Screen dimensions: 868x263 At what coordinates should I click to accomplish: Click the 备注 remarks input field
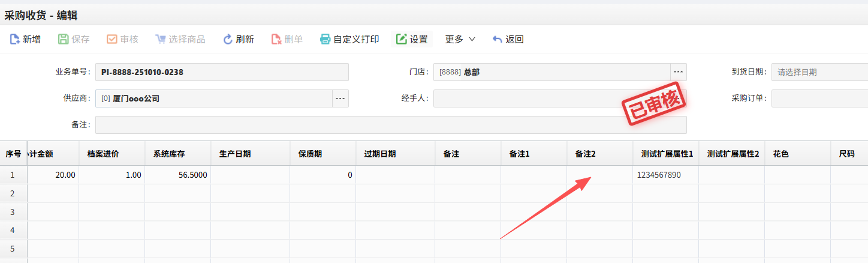coord(390,125)
